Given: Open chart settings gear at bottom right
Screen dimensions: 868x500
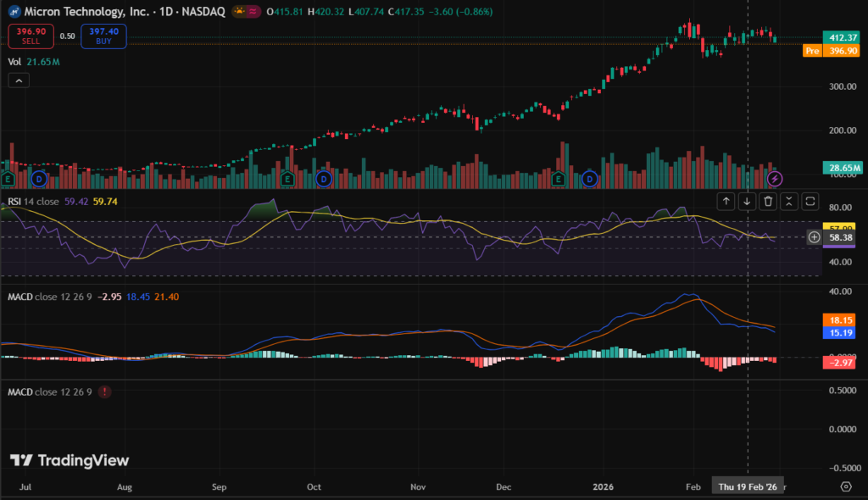Looking at the screenshot, I should [x=845, y=486].
